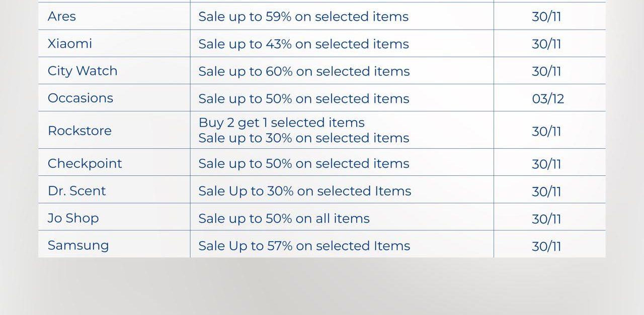The width and height of the screenshot is (644, 315).
Task: Select the Jo Shop store name
Action: pyautogui.click(x=73, y=218)
